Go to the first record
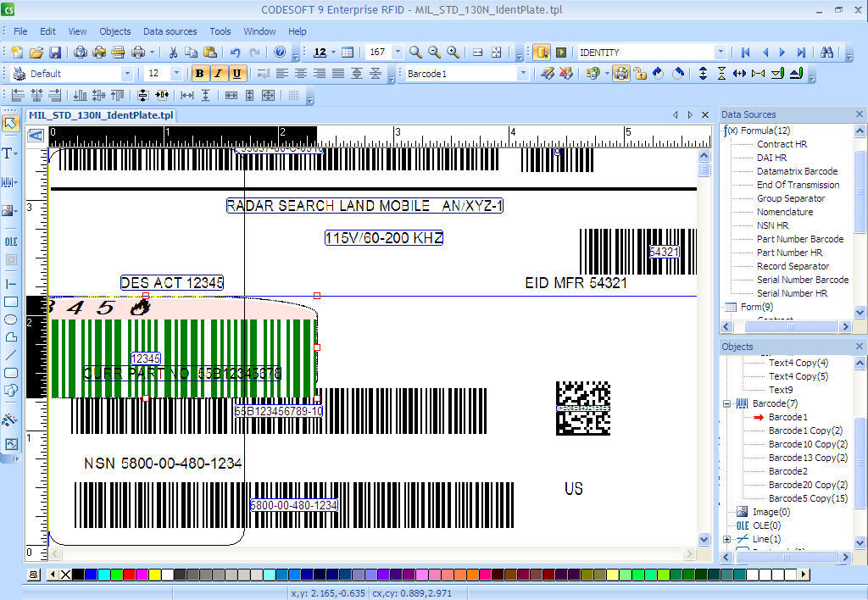 point(746,53)
